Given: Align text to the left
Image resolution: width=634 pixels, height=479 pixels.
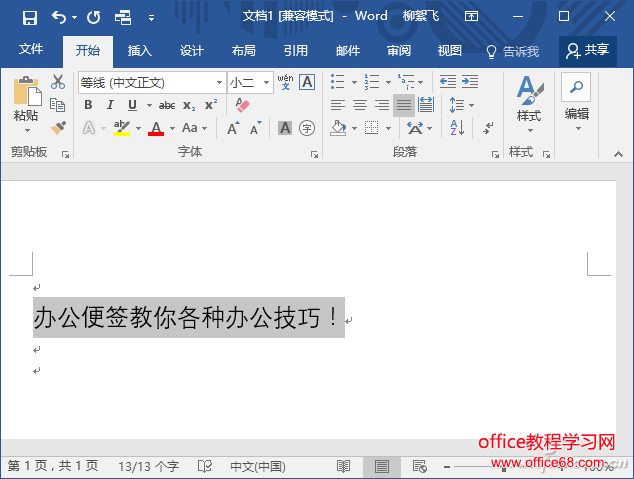Looking at the screenshot, I should (338, 105).
